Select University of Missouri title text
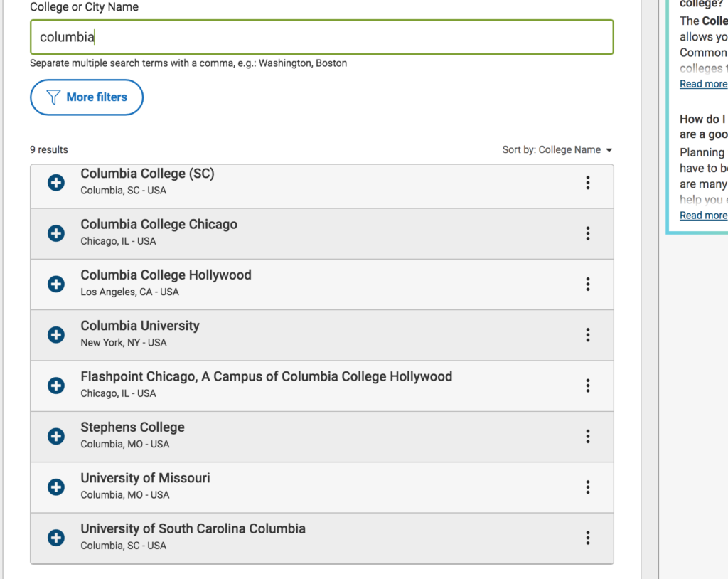728x579 pixels. point(145,478)
